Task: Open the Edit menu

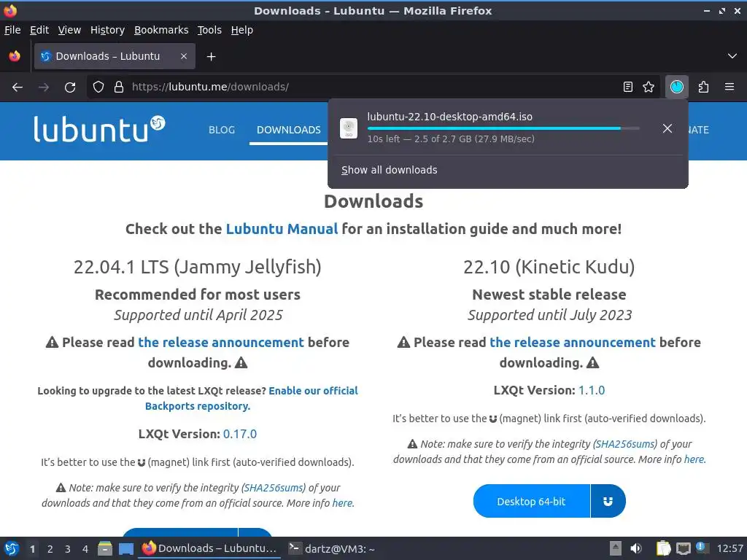Action: coord(39,30)
